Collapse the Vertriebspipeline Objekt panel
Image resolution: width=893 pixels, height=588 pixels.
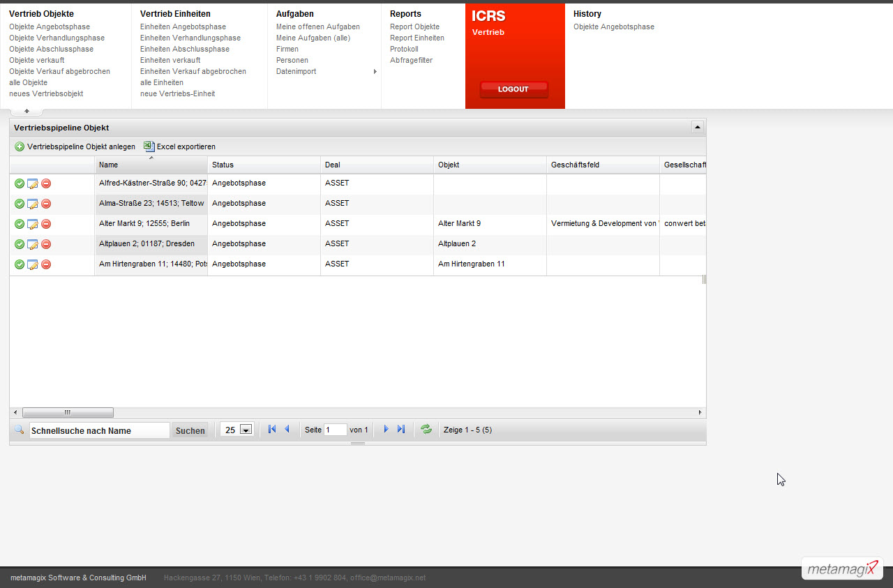(697, 127)
